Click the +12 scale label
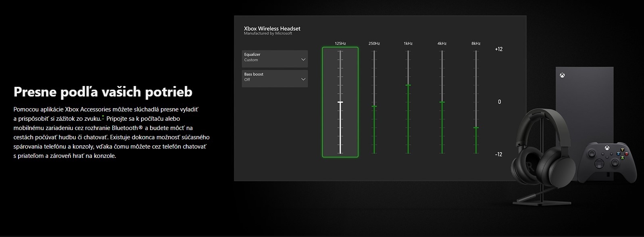The width and height of the screenshot is (644, 237). [x=498, y=49]
